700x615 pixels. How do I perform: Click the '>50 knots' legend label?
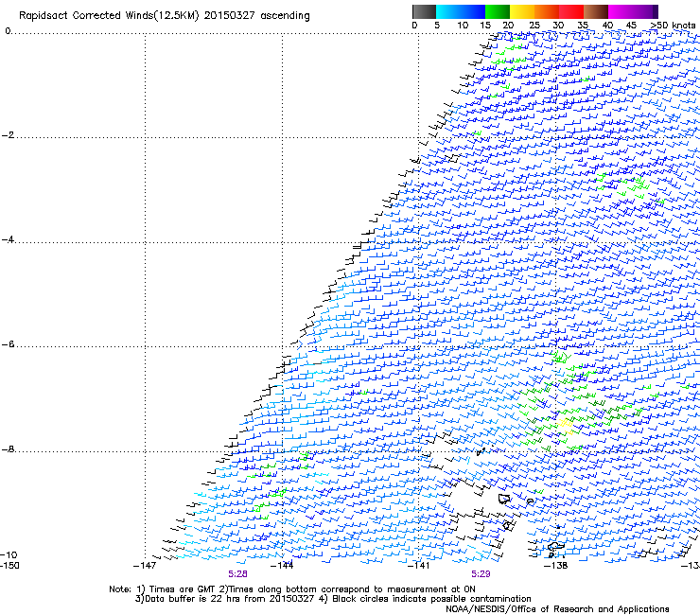[674, 25]
